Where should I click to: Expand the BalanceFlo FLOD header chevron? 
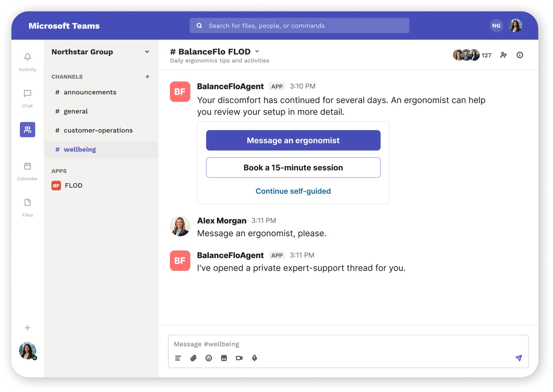tap(257, 51)
